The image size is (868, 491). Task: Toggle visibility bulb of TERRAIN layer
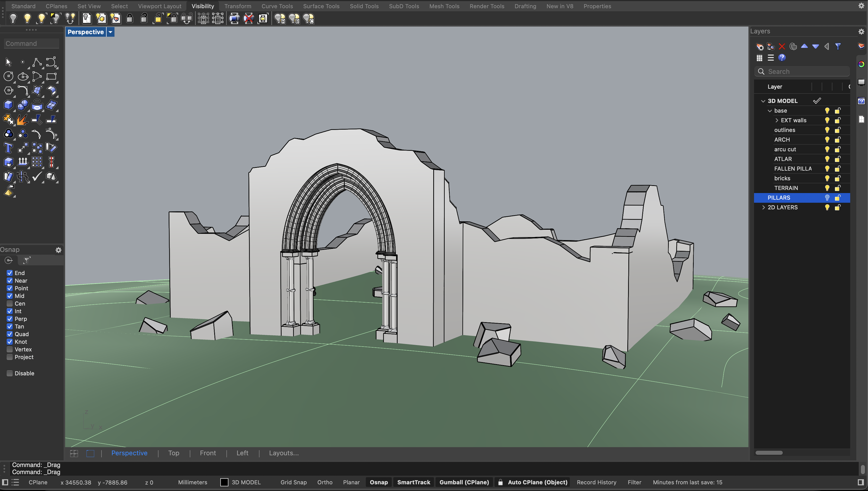(x=827, y=188)
